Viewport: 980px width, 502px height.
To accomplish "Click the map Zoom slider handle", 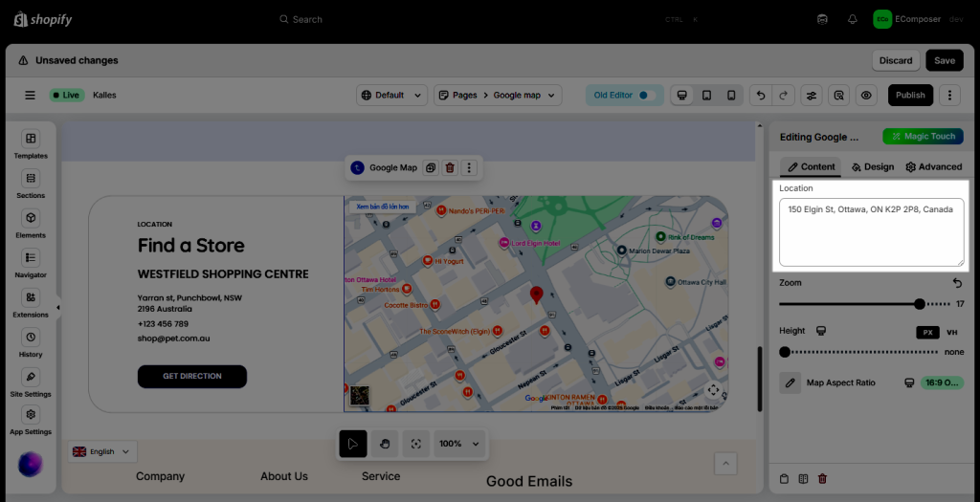I will (x=920, y=304).
